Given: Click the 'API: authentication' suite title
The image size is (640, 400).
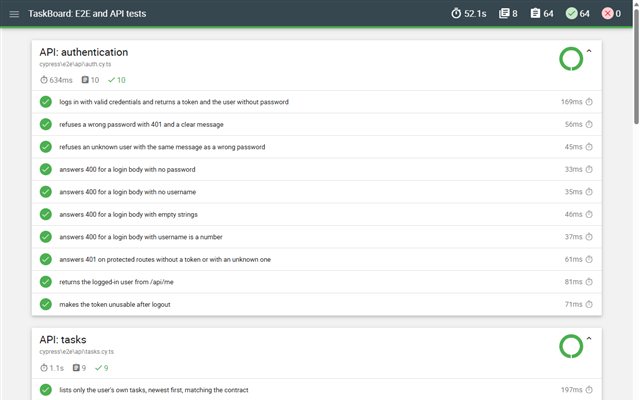Looking at the screenshot, I should tap(84, 52).
